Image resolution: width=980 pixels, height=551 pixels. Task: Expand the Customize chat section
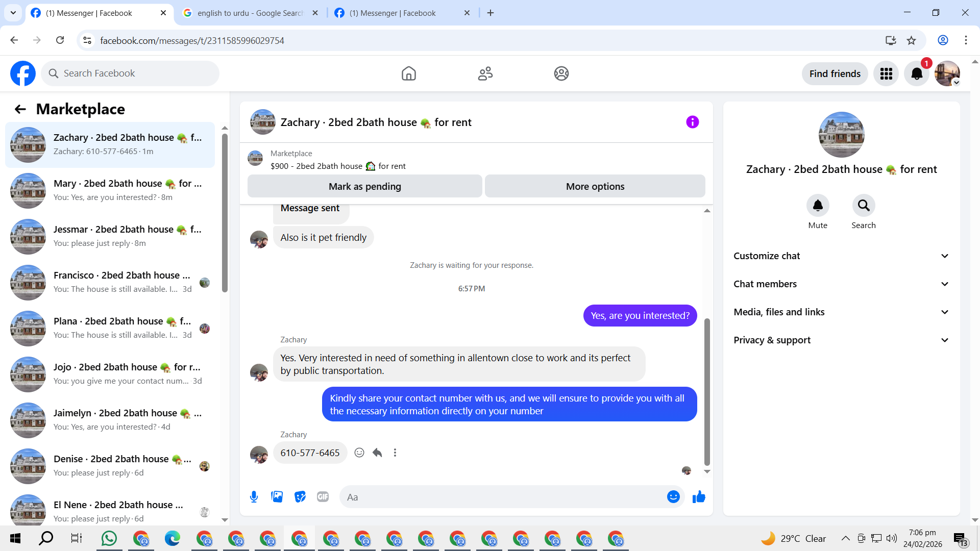(841, 256)
